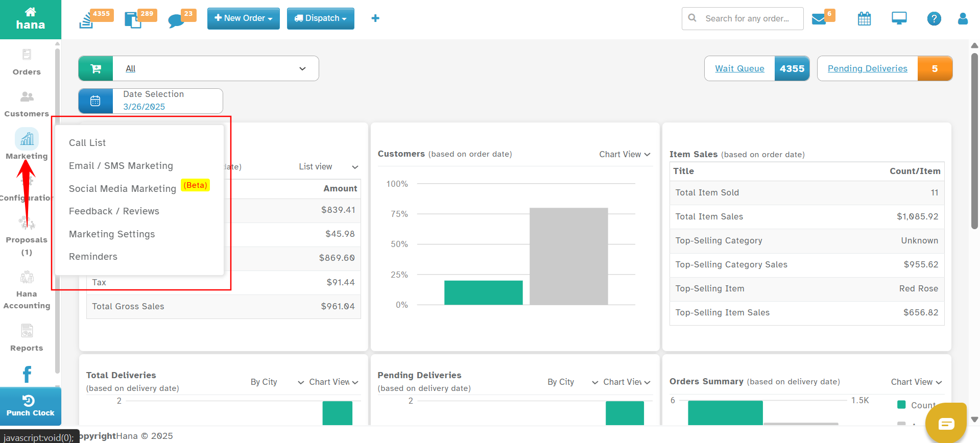Open the calendar icon in top bar
This screenshot has height=443, width=980.
(x=864, y=19)
